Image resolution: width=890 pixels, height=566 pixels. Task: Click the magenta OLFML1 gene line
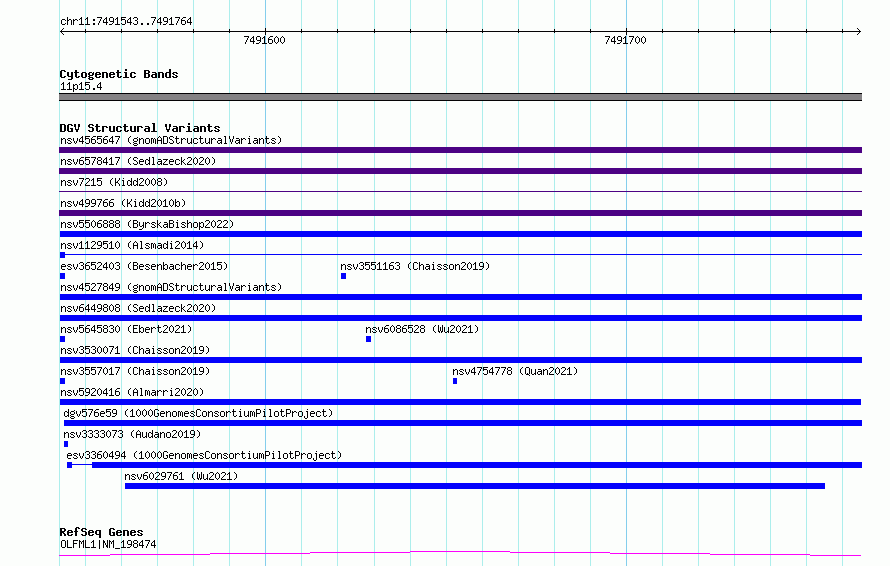click(x=460, y=553)
